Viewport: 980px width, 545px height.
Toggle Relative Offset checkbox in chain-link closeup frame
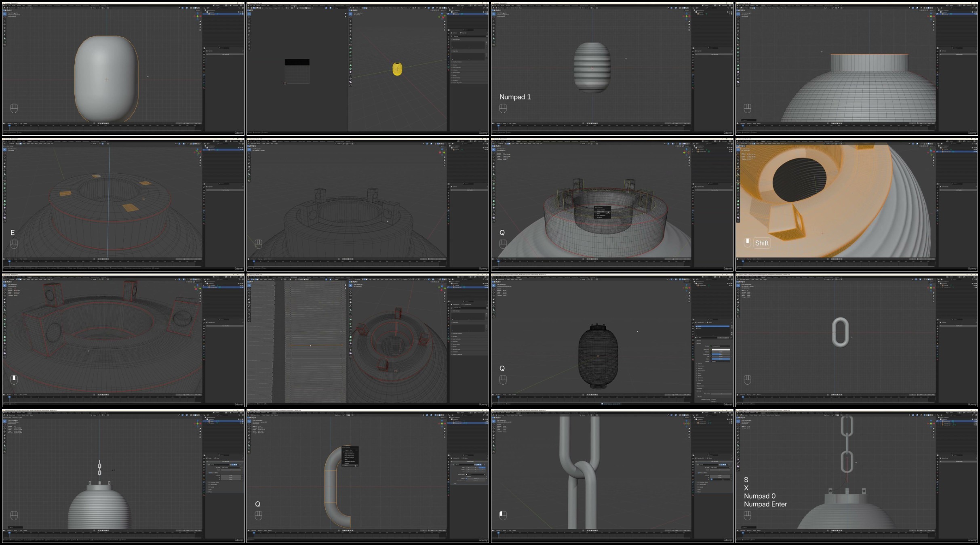coord(699,473)
